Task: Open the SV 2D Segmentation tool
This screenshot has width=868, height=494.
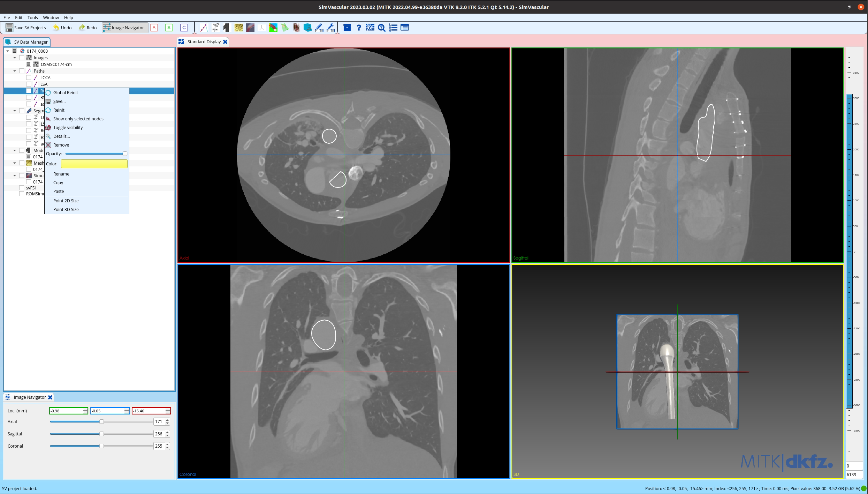Action: 215,28
